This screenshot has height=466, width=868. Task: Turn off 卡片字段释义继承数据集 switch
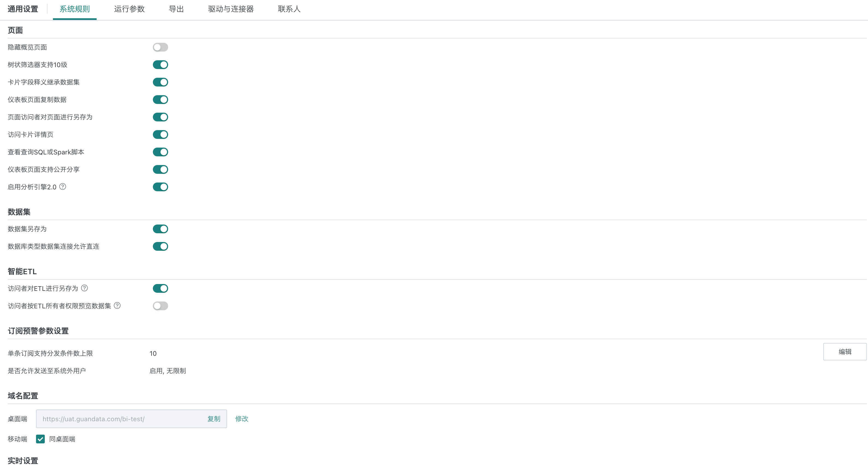pos(160,82)
